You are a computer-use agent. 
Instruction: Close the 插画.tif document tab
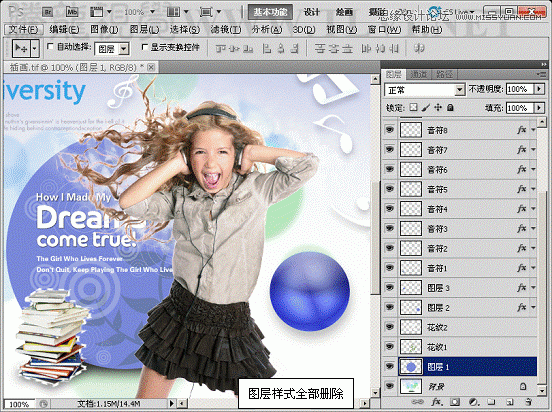(151, 67)
